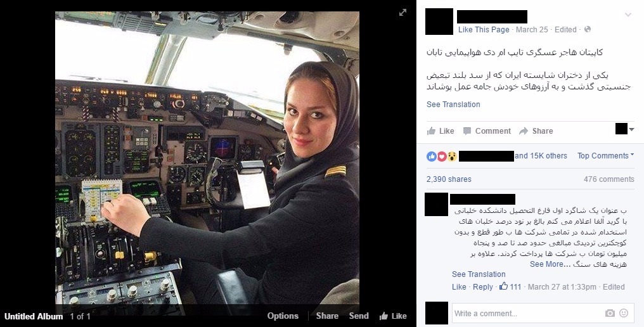The width and height of the screenshot is (644, 327).
Task: Open the emoji picker in comment box
Action: pos(624,313)
